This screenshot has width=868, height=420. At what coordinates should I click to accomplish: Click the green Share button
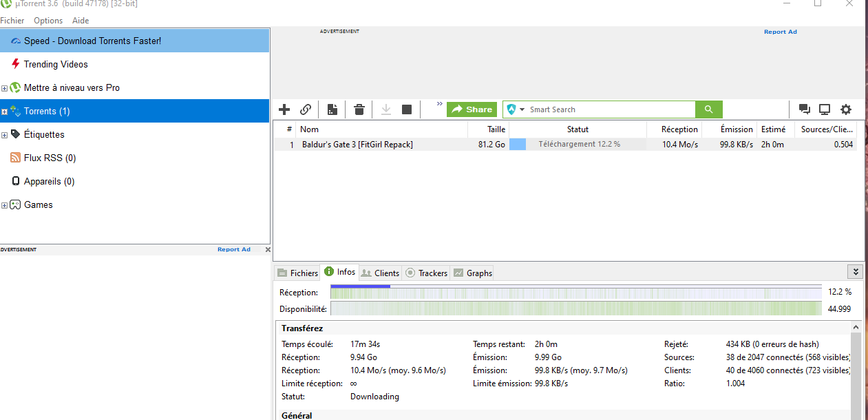coord(472,109)
